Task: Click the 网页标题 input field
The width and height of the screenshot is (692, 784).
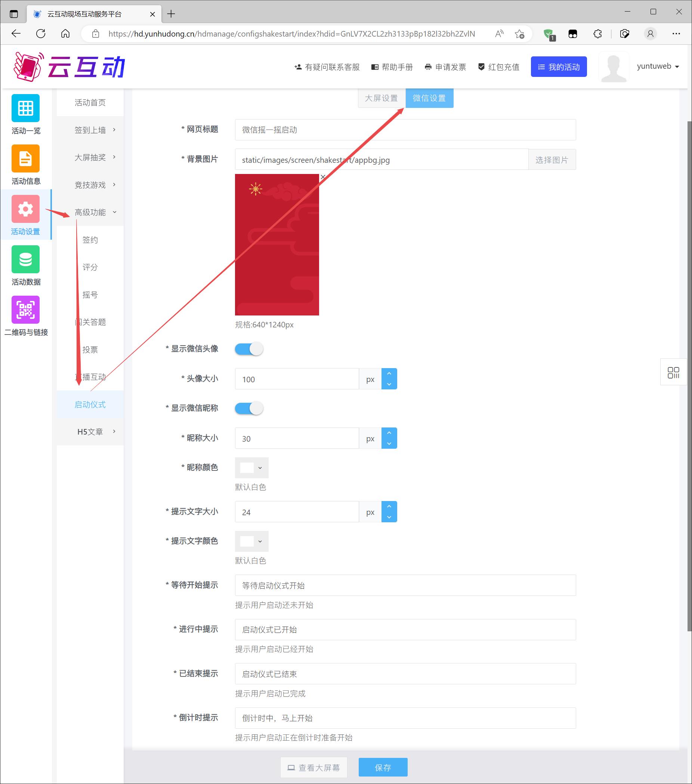Action: tap(405, 130)
